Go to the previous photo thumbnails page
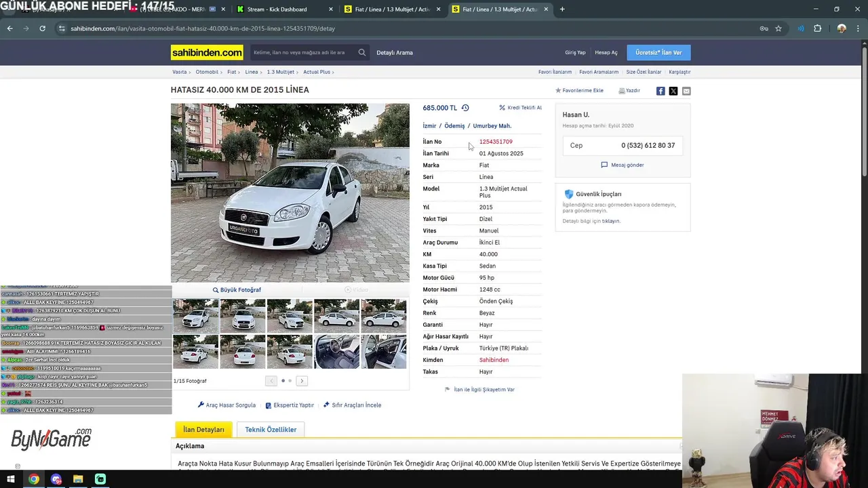The height and width of the screenshot is (488, 868). tap(271, 381)
